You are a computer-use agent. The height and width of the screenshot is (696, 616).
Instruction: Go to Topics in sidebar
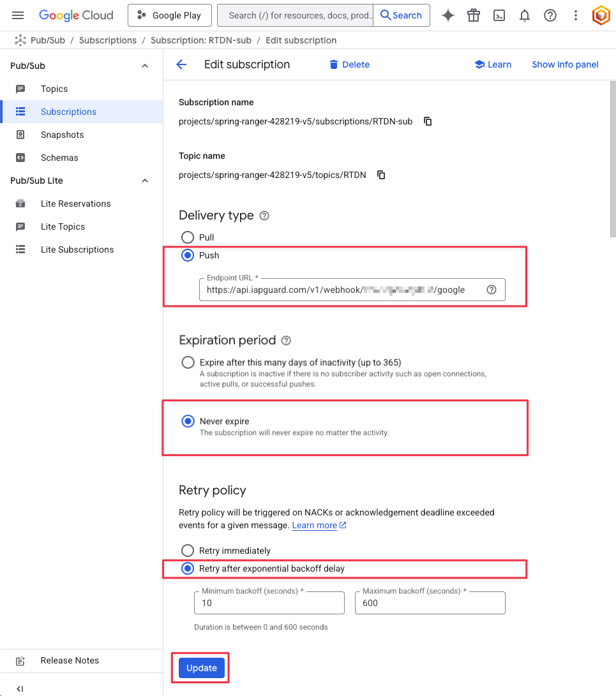pos(54,89)
